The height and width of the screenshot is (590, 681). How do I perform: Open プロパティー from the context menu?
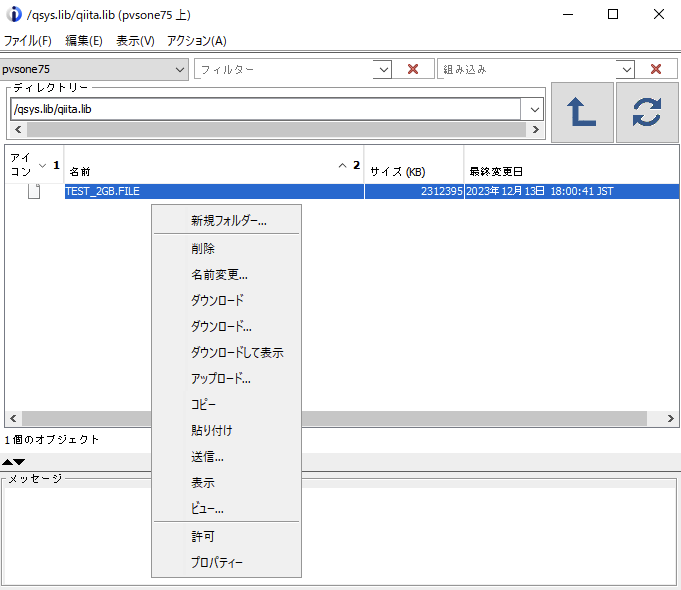click(x=226, y=563)
